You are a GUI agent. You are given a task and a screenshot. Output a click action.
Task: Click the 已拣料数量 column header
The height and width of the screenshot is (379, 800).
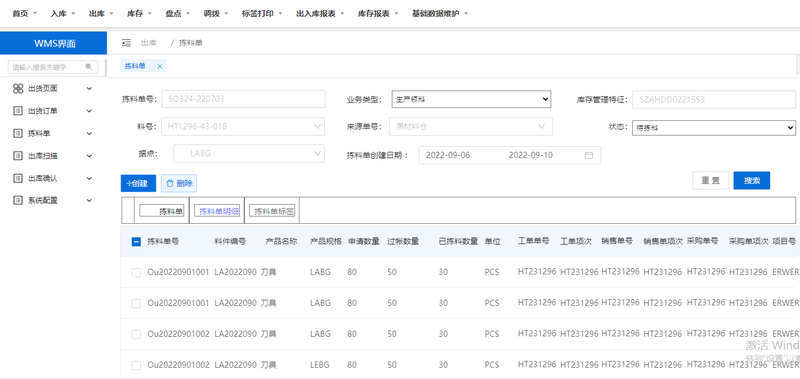(x=458, y=242)
